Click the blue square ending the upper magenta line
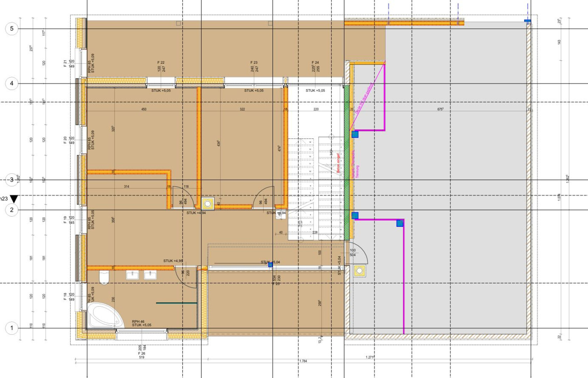This screenshot has height=378, width=588. [x=355, y=134]
